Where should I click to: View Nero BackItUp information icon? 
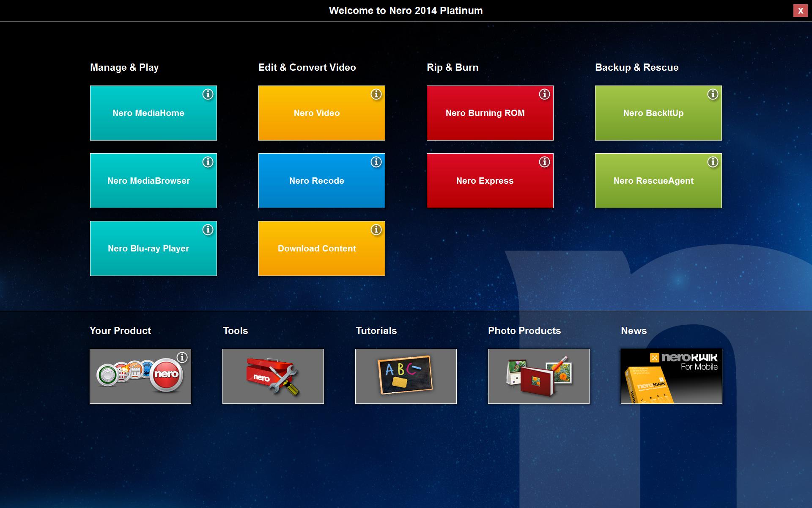pyautogui.click(x=713, y=94)
